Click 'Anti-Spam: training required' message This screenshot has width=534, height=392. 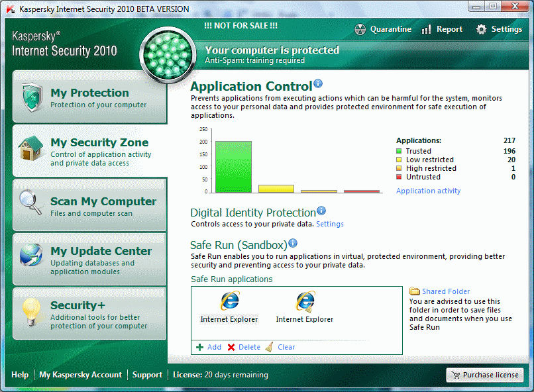(x=254, y=60)
